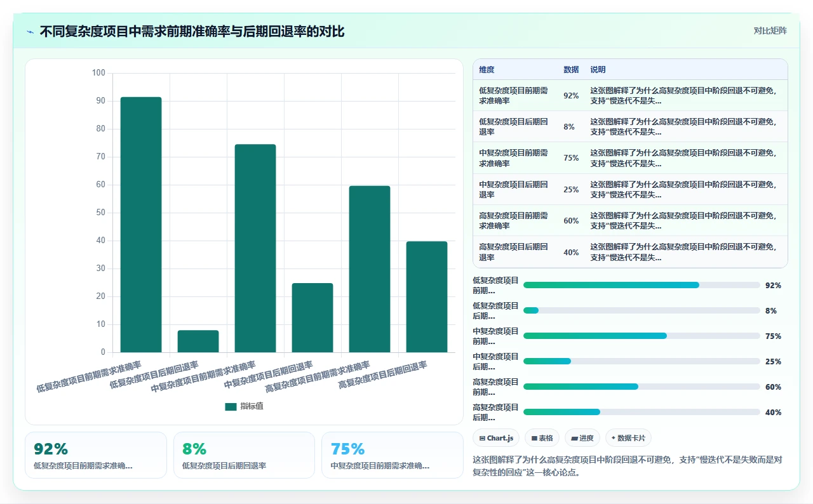Select table cell 低复杂度项目后期回退率
The image size is (813, 504).
(x=514, y=126)
